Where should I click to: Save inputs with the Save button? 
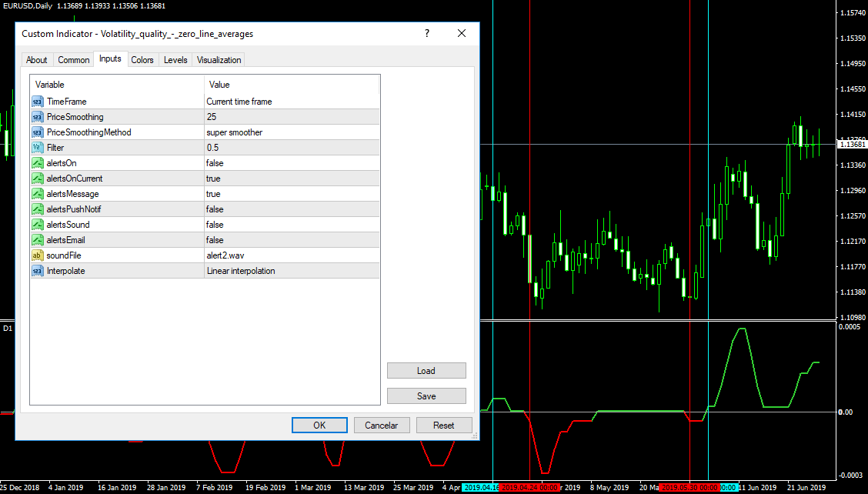(426, 396)
